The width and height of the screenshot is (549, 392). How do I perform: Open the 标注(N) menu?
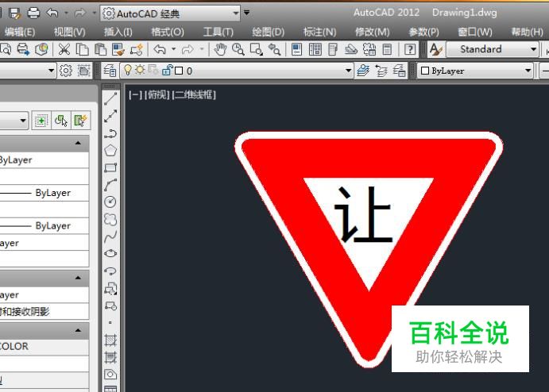(x=319, y=33)
